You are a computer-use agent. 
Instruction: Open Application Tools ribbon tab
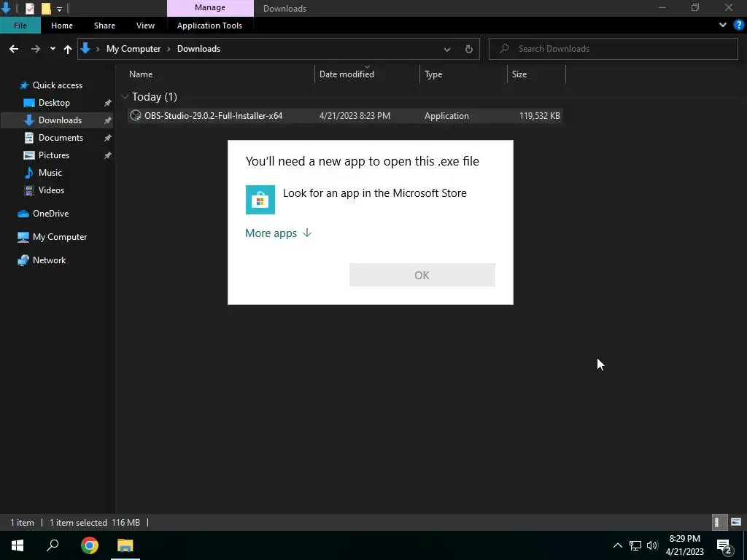tap(209, 26)
